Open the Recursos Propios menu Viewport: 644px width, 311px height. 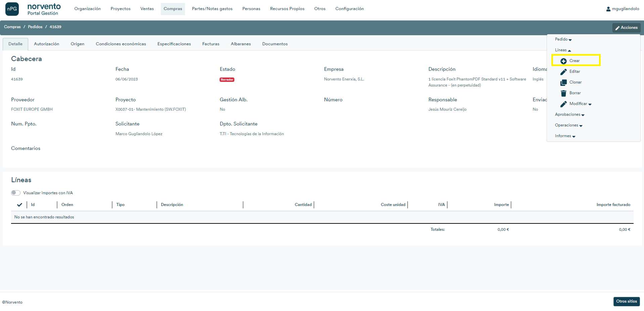287,9
